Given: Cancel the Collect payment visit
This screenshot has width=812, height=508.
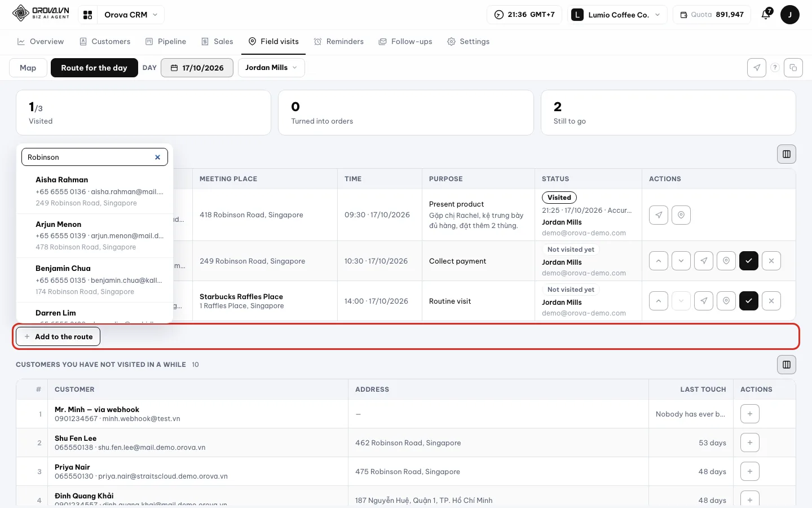Looking at the screenshot, I should 771,261.
